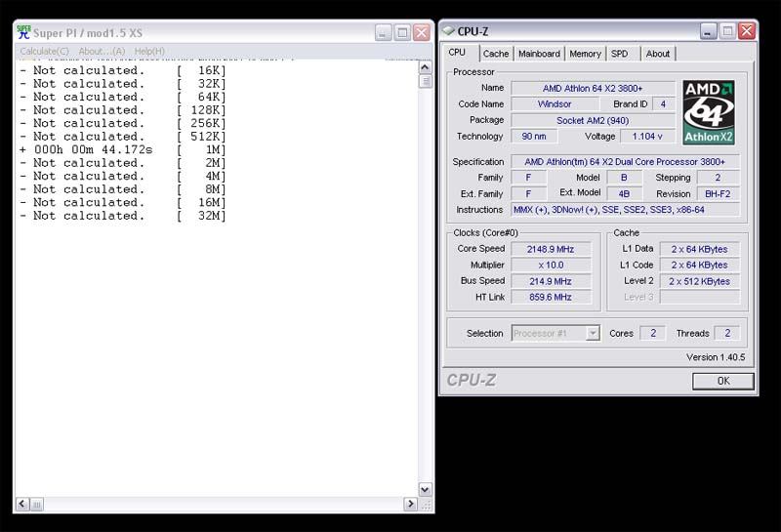Screen dimensions: 781x532
Task: Click the disabled maximize button in CPU-Z
Action: pyautogui.click(x=727, y=31)
